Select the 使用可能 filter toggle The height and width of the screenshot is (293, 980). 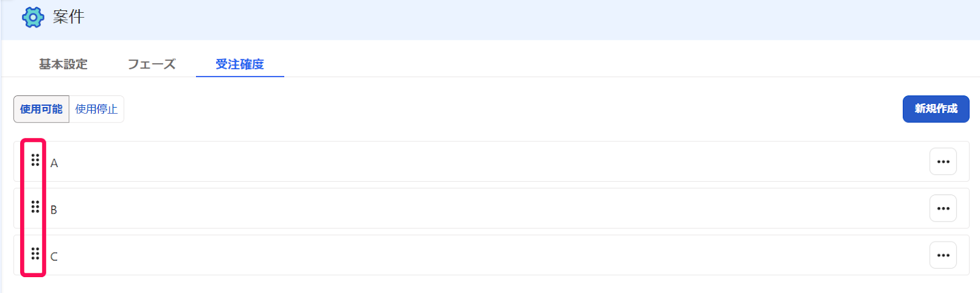[x=41, y=109]
